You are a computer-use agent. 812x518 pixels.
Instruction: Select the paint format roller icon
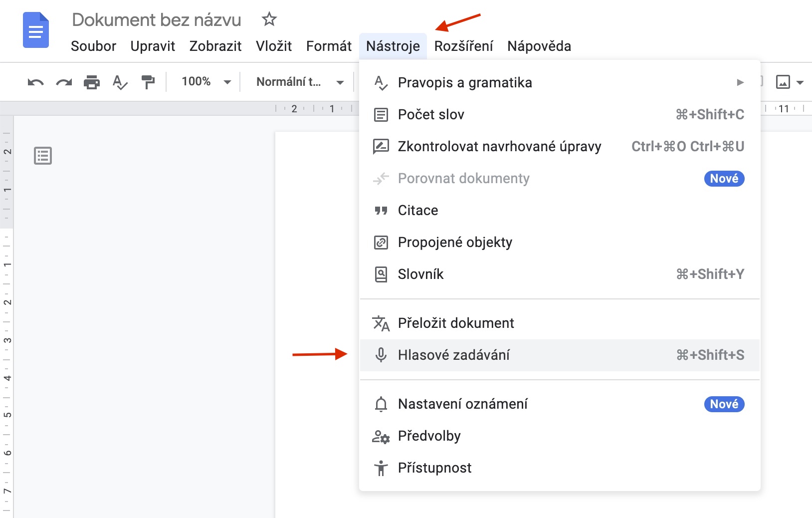click(x=148, y=82)
